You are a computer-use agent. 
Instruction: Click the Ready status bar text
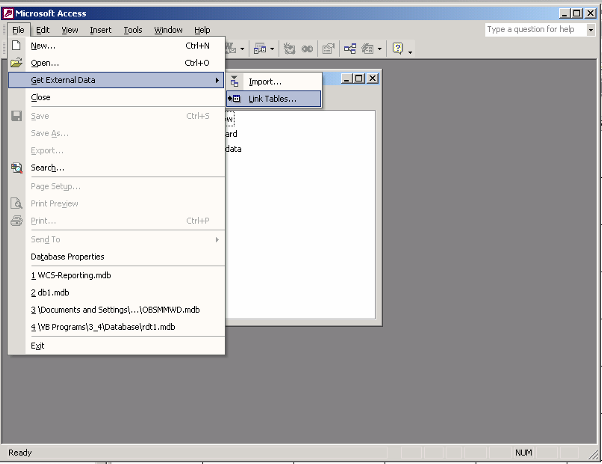[x=20, y=453]
